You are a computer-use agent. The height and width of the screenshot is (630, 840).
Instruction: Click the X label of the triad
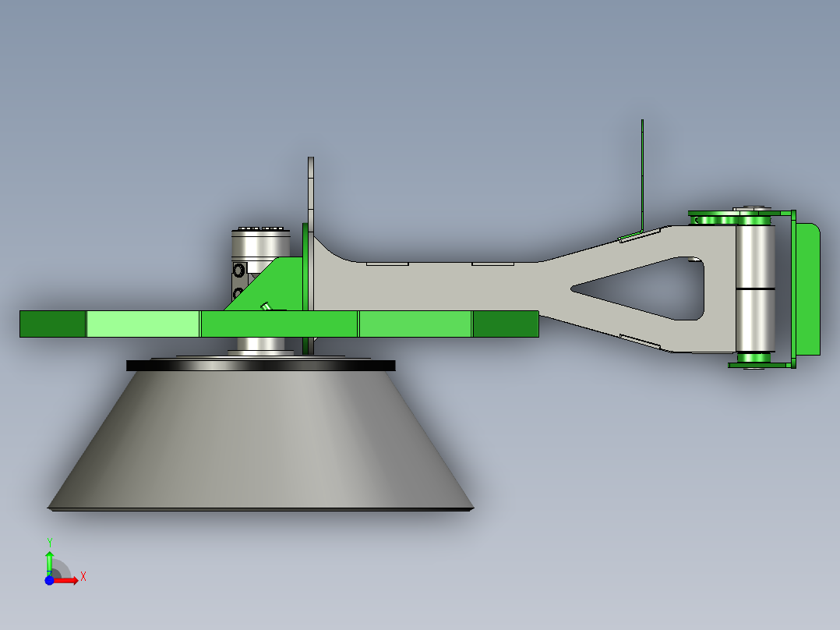83,577
